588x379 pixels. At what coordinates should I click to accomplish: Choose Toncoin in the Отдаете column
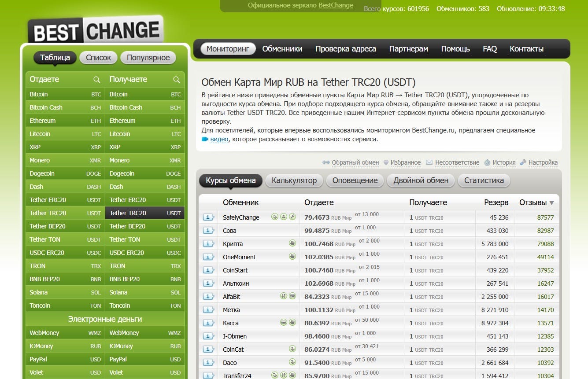[65, 305]
